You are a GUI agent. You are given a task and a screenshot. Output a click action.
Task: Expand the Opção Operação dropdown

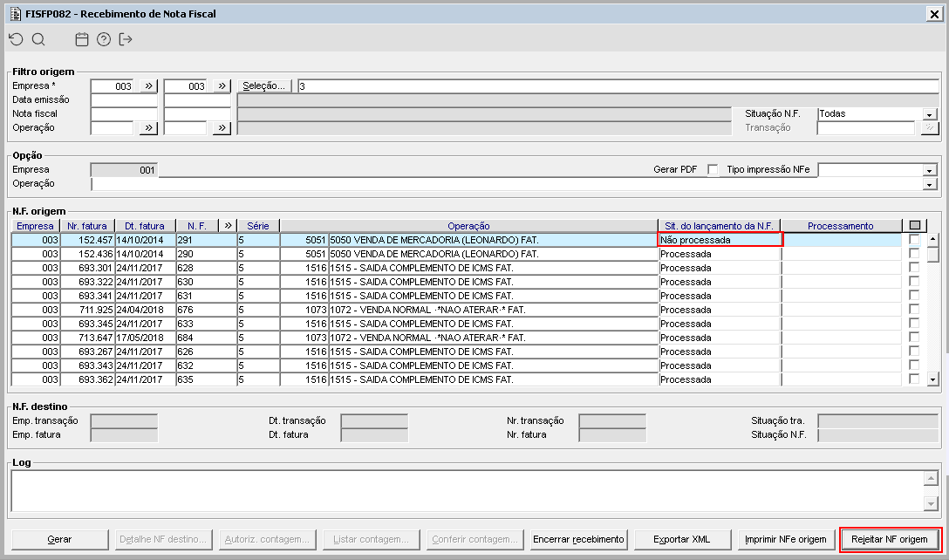(x=930, y=184)
